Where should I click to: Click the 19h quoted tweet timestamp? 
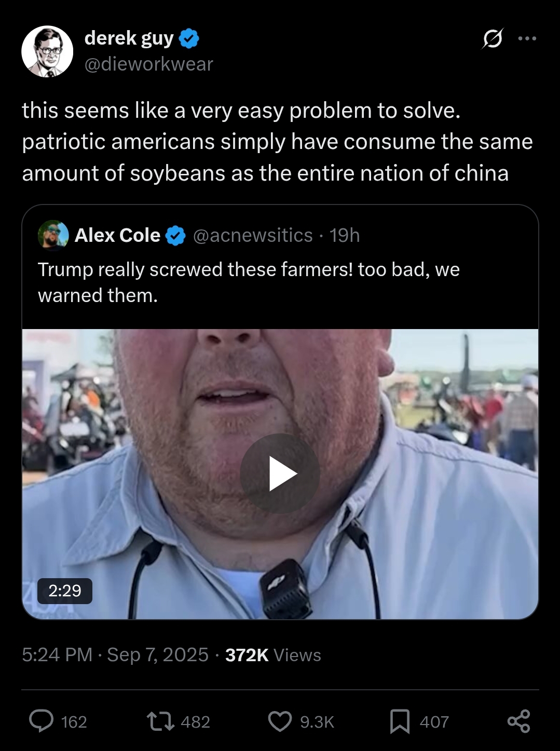point(345,235)
